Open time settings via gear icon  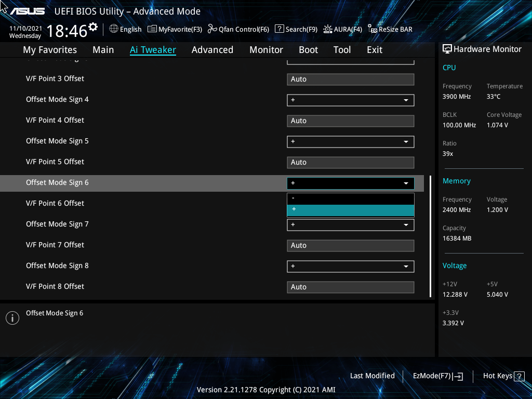[x=93, y=26]
